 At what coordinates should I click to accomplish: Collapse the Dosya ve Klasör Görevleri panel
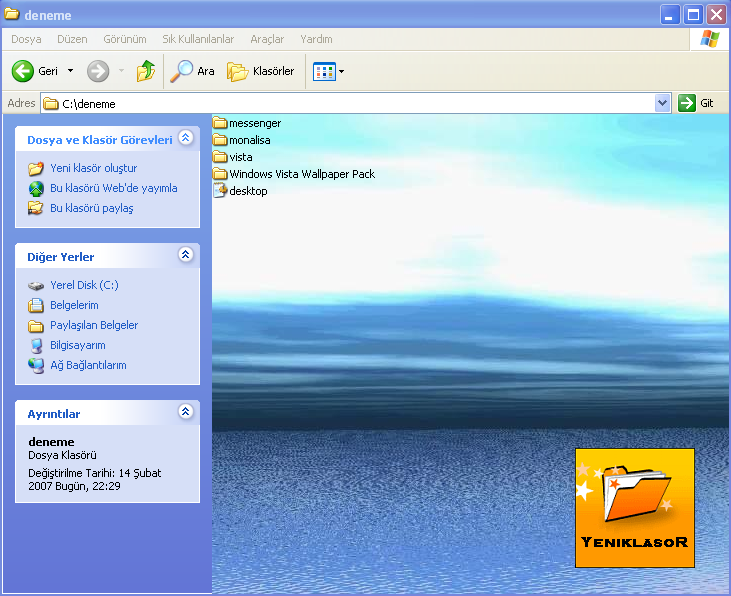[185, 139]
